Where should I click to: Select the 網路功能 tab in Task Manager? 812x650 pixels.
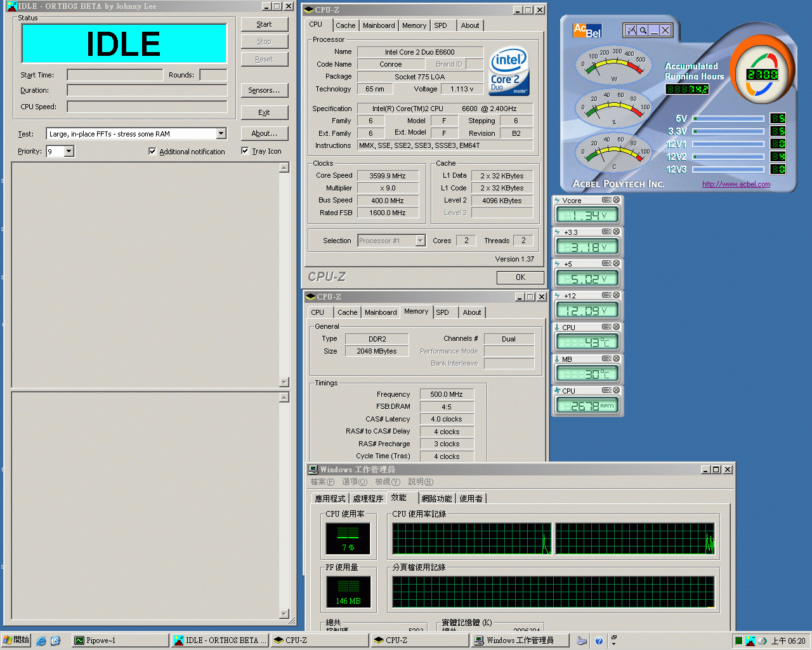click(436, 498)
